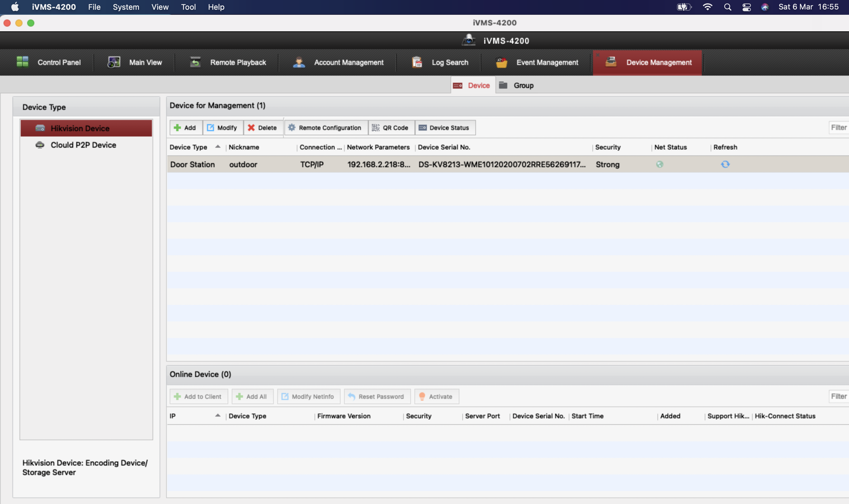Viewport: 849px width, 504px height.
Task: Click the green Net Status icon
Action: click(x=660, y=164)
